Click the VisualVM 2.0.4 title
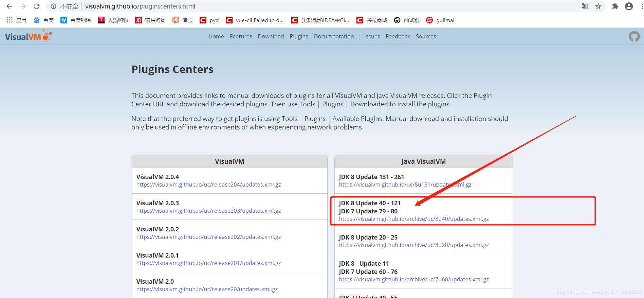This screenshot has height=298, width=644. click(x=158, y=177)
